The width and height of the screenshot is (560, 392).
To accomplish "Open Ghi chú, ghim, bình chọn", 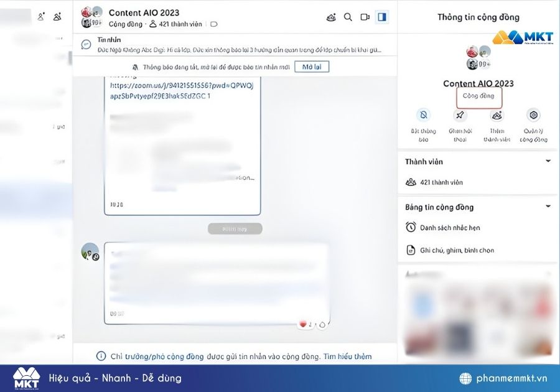I will click(457, 250).
